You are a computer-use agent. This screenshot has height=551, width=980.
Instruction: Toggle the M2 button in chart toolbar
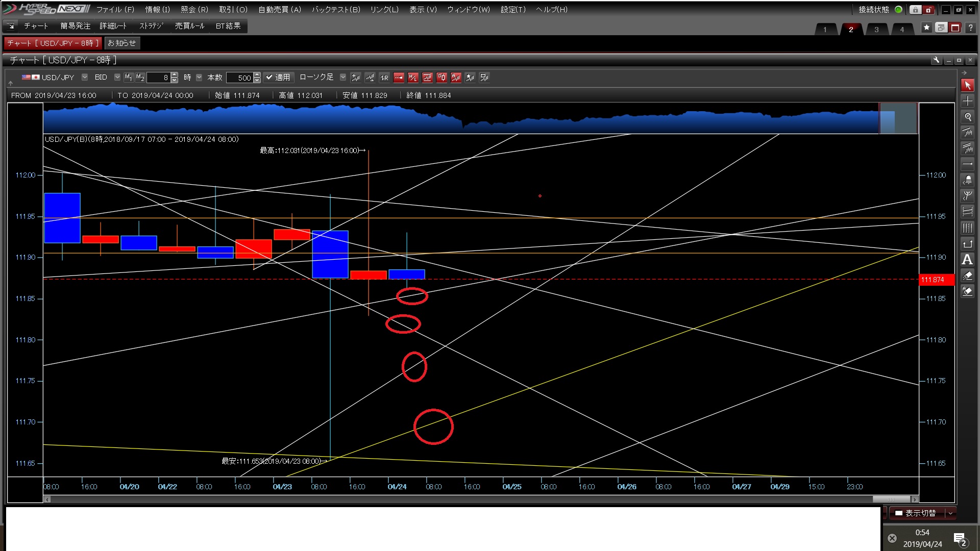[x=139, y=78]
